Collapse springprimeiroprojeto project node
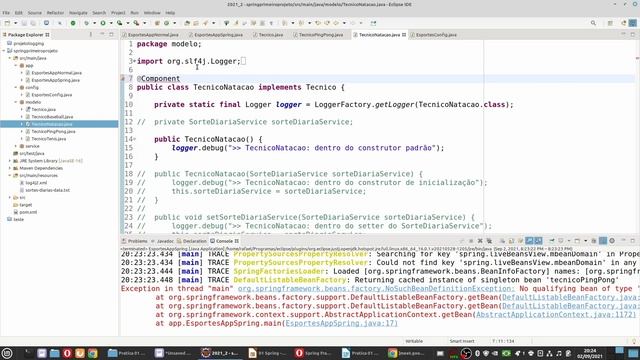The height and width of the screenshot is (360, 640). 4,51
